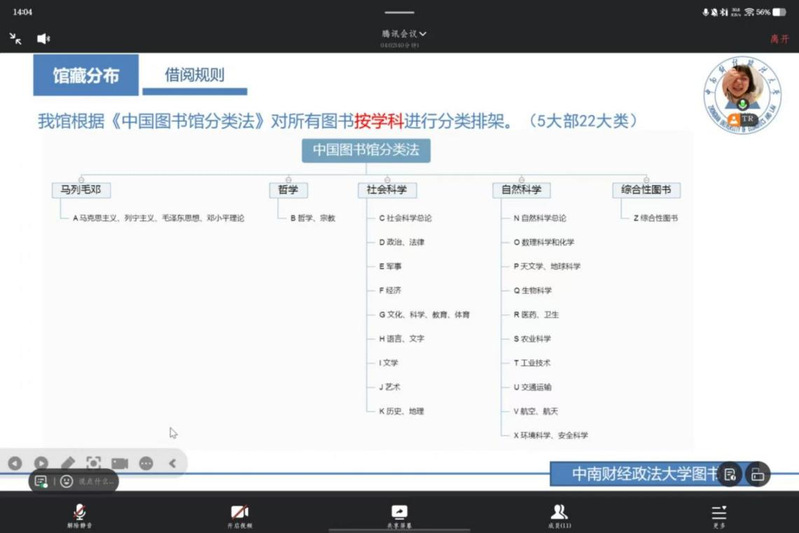Turn on camera with 开启视频
Screen dimensions: 799x533
tap(239, 515)
